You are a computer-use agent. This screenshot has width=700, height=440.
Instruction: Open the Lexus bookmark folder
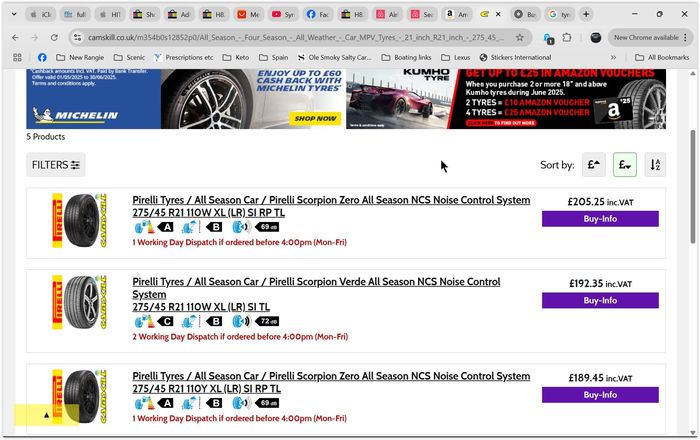[456, 57]
